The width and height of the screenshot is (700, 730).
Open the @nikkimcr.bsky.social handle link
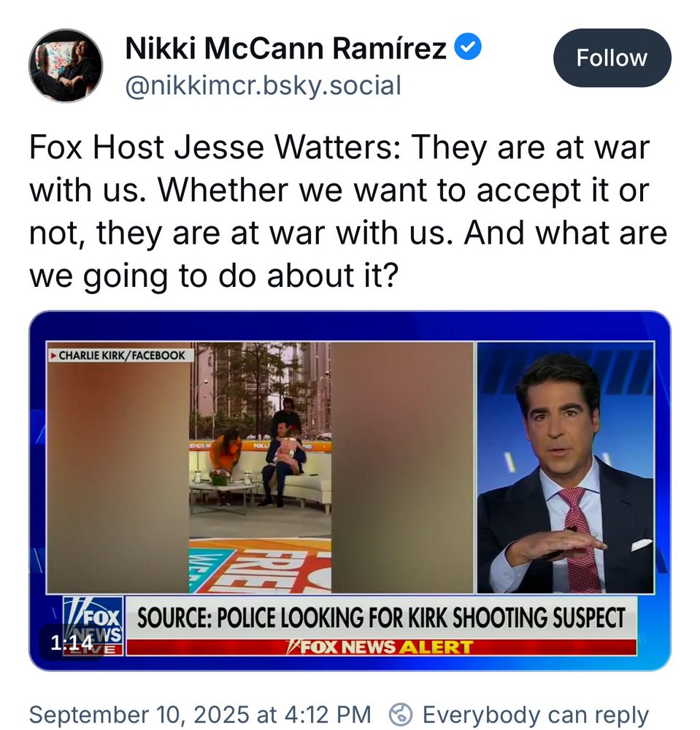pos(263,85)
